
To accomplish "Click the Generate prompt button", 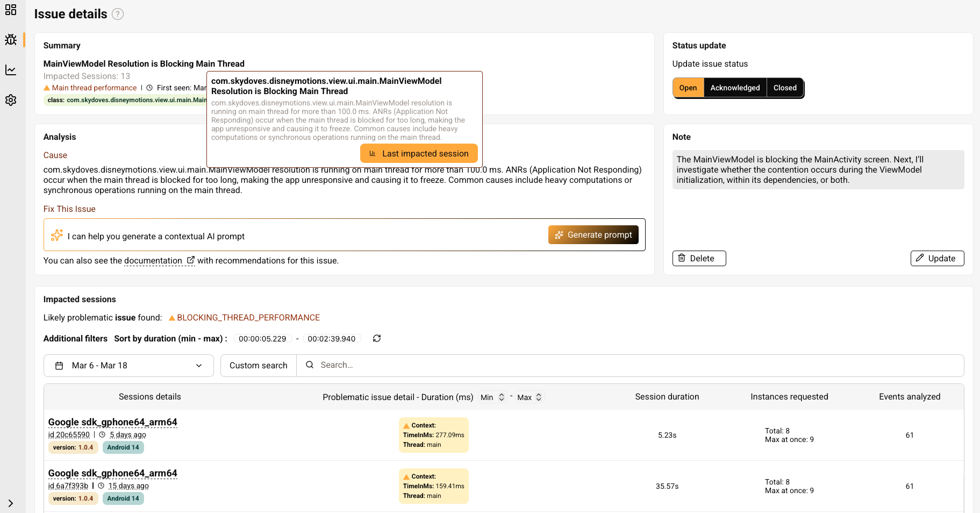I will [593, 235].
